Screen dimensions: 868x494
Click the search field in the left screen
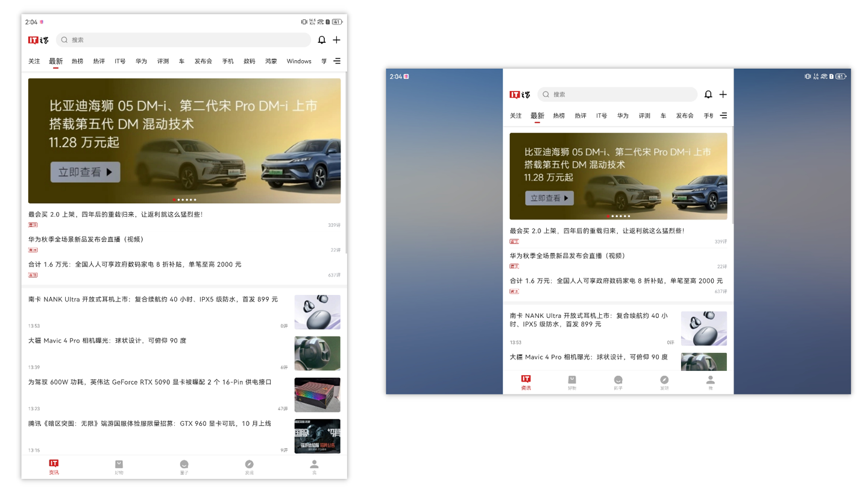point(184,40)
